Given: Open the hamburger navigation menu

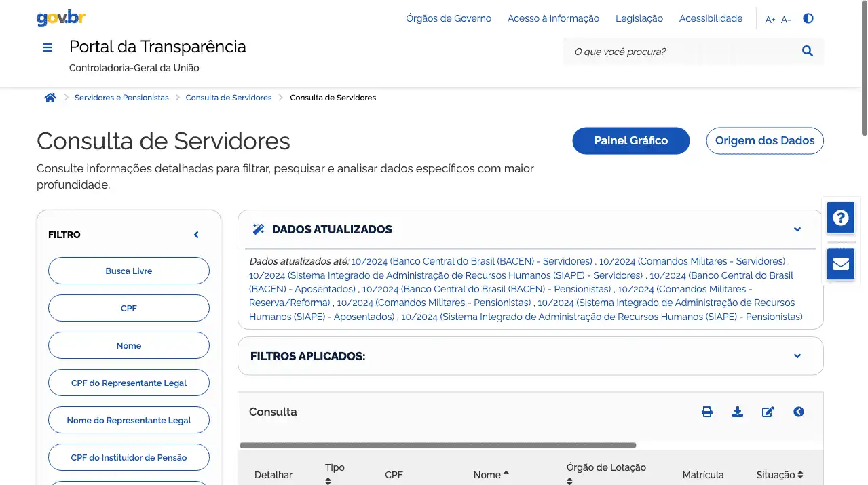Looking at the screenshot, I should pyautogui.click(x=48, y=47).
